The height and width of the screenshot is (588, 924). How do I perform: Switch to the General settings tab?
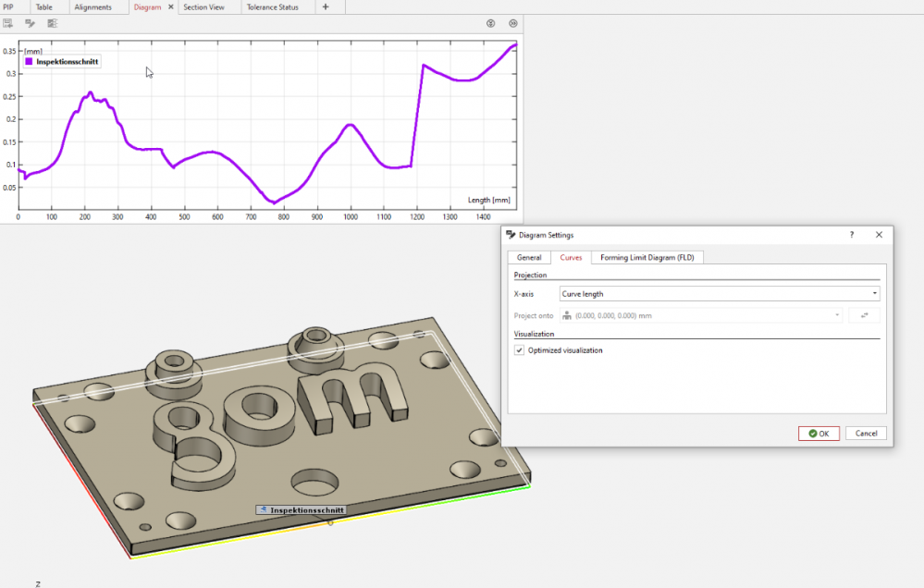tap(529, 257)
